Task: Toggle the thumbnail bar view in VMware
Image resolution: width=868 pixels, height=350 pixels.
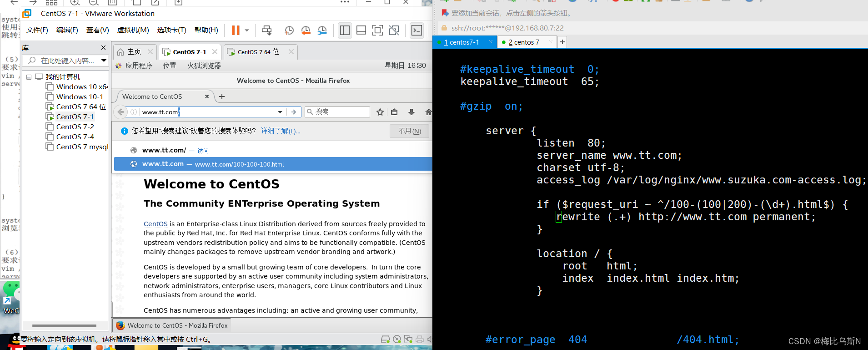Action: click(x=361, y=30)
